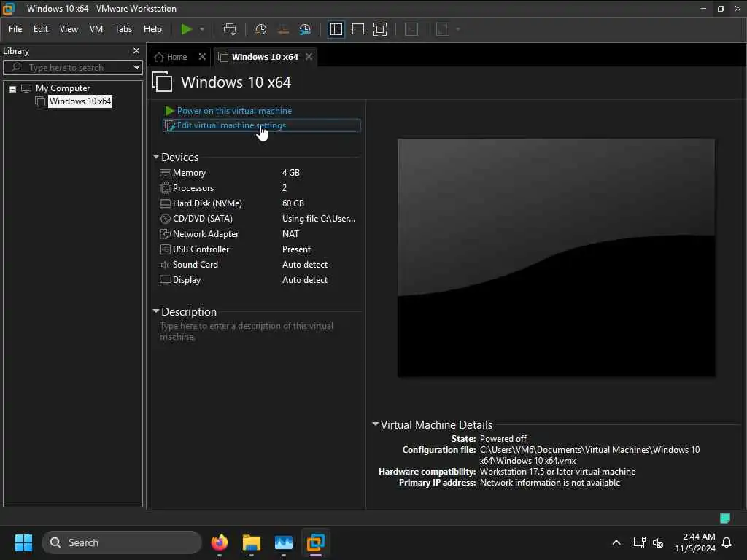
Task: Click the Powered off state text
Action: tap(503, 438)
